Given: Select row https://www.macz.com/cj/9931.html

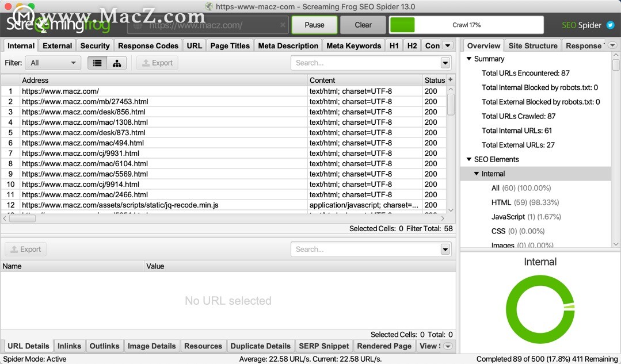Looking at the screenshot, I should 223,153.
